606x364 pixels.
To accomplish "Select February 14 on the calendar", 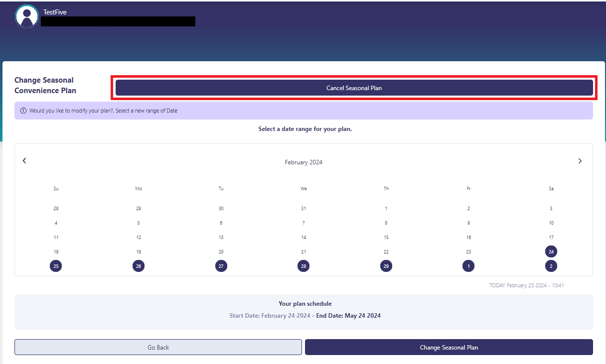I will [303, 237].
